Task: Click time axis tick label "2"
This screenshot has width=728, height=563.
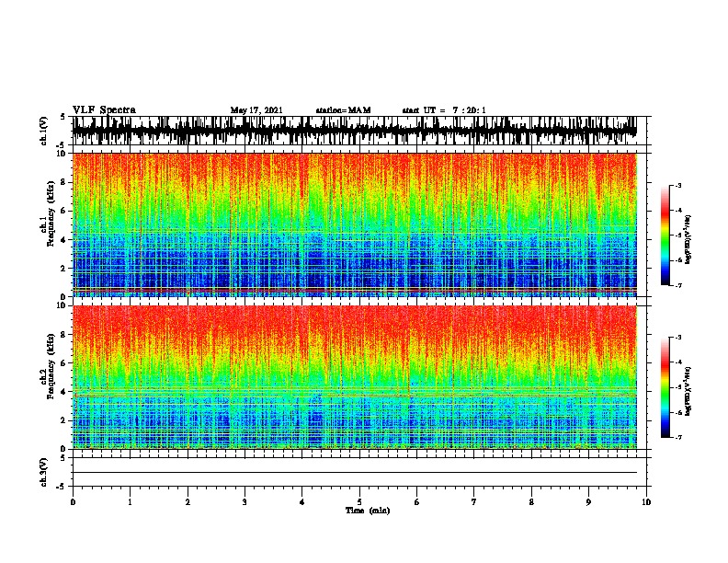Action: (188, 502)
